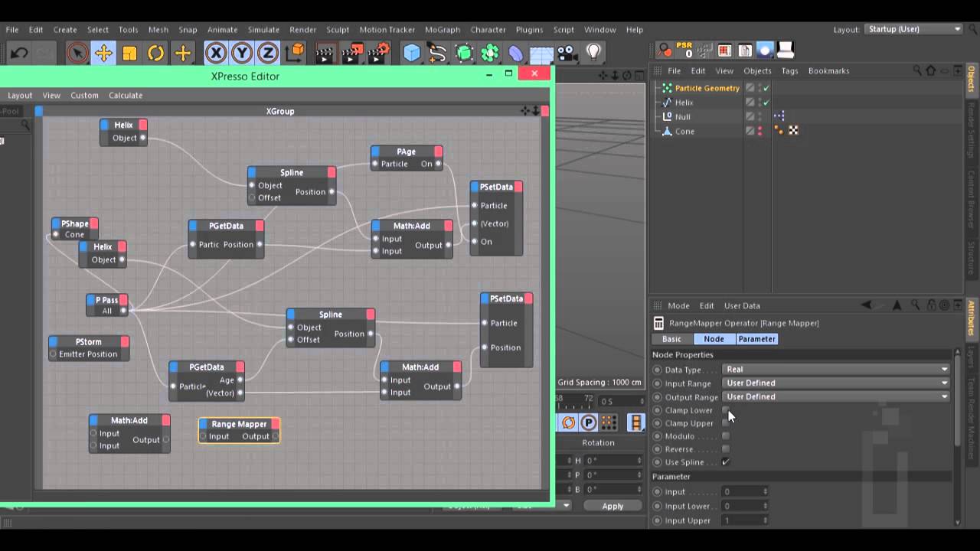This screenshot has height=551, width=980.
Task: Open the Calculate menu in XPresso Editor
Action: point(126,96)
